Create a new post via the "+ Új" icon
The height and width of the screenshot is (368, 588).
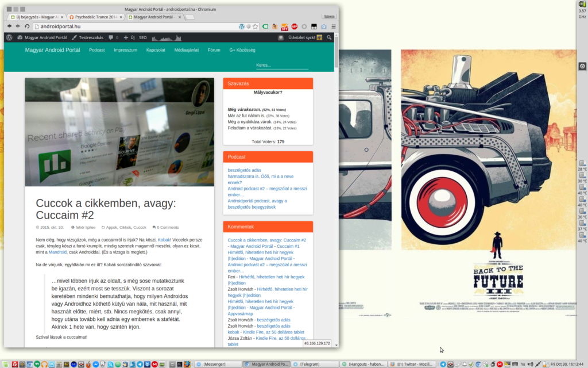click(x=129, y=37)
